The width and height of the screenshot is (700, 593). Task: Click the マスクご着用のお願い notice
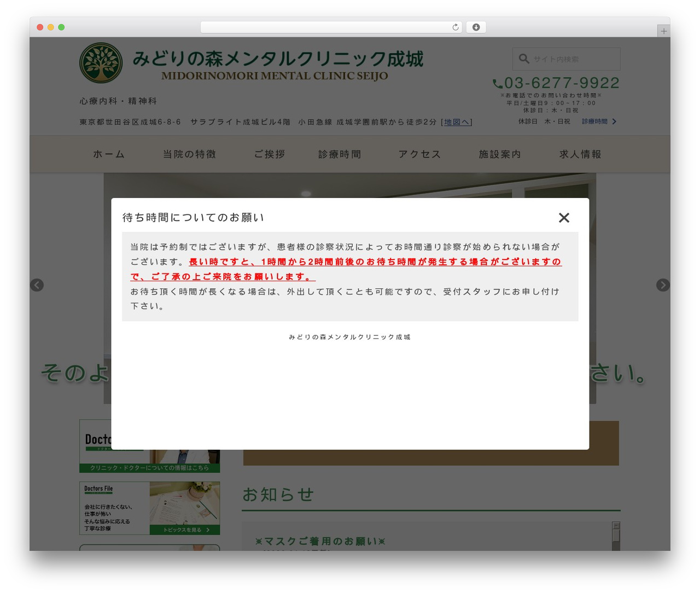click(320, 542)
